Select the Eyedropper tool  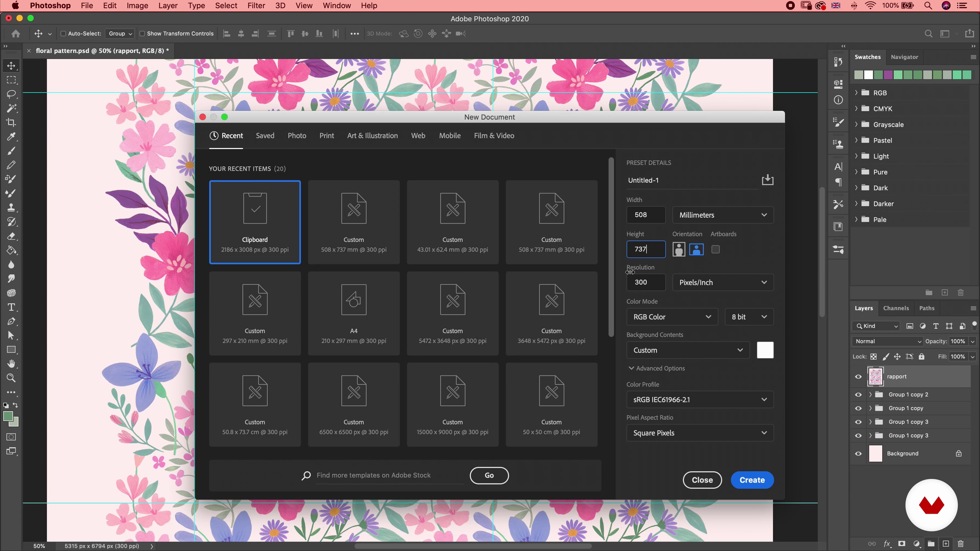click(x=11, y=136)
